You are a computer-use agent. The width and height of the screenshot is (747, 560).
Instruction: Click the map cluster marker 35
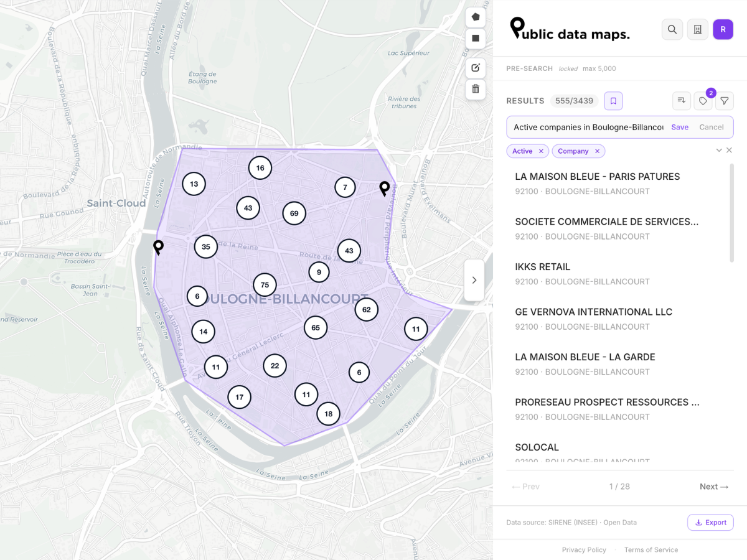(x=206, y=247)
